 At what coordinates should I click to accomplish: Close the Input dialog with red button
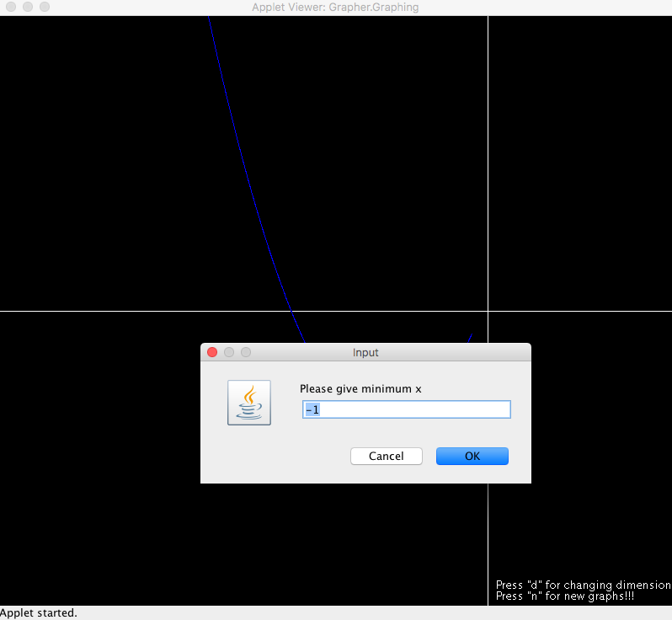pos(212,352)
